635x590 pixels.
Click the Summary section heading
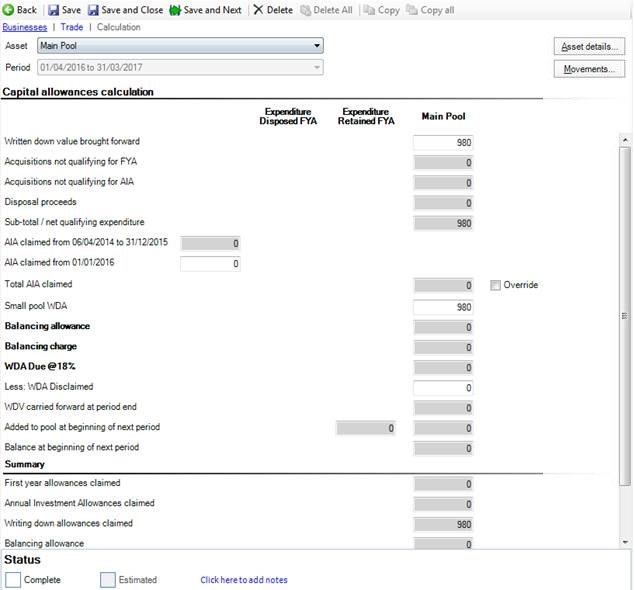click(x=24, y=464)
